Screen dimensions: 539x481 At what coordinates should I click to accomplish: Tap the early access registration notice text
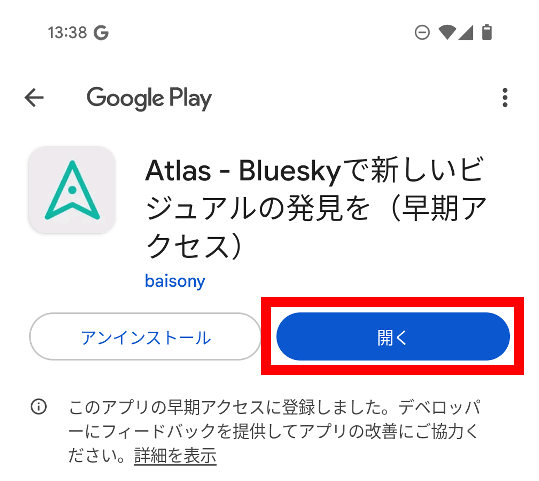(274, 431)
